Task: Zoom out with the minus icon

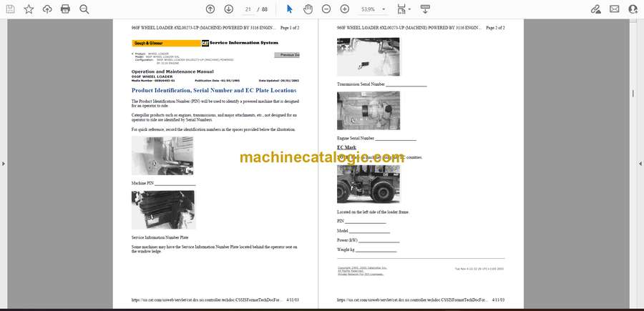Action: (326, 9)
